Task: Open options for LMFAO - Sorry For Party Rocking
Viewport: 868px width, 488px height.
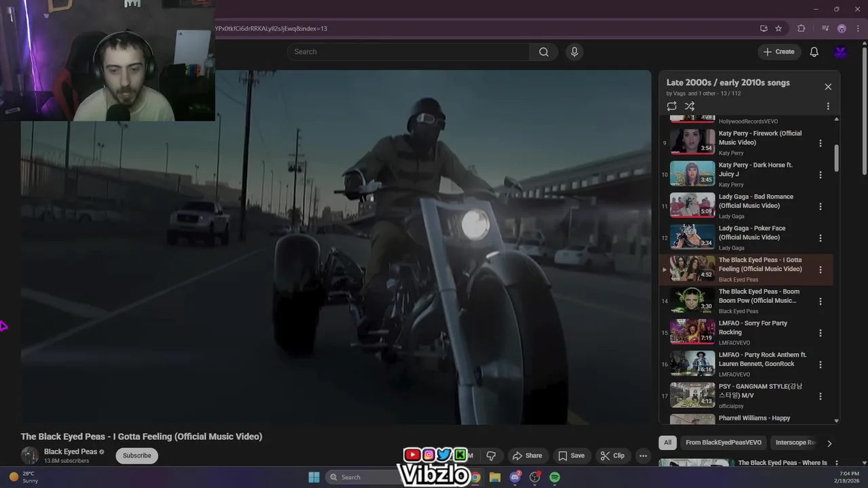Action: click(x=821, y=333)
